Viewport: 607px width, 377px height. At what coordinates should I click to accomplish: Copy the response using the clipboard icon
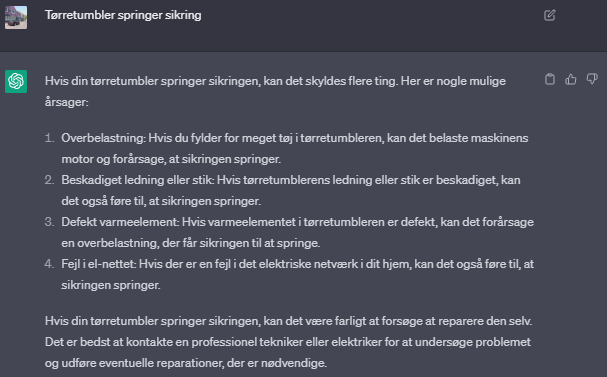tap(550, 79)
